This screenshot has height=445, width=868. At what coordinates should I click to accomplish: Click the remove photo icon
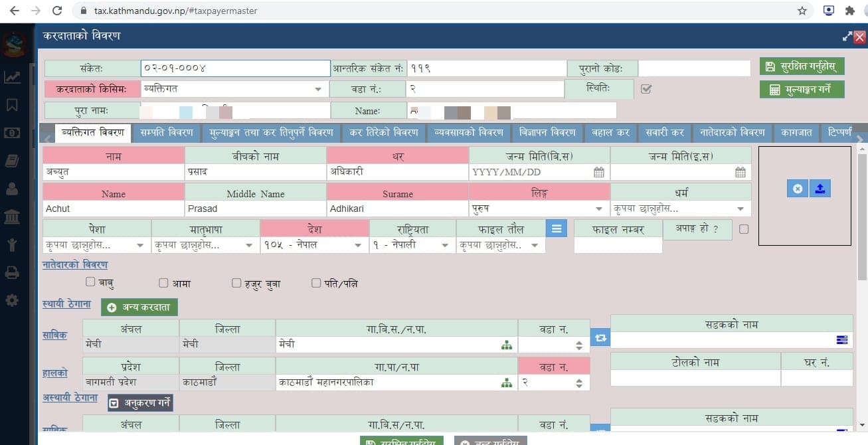798,189
